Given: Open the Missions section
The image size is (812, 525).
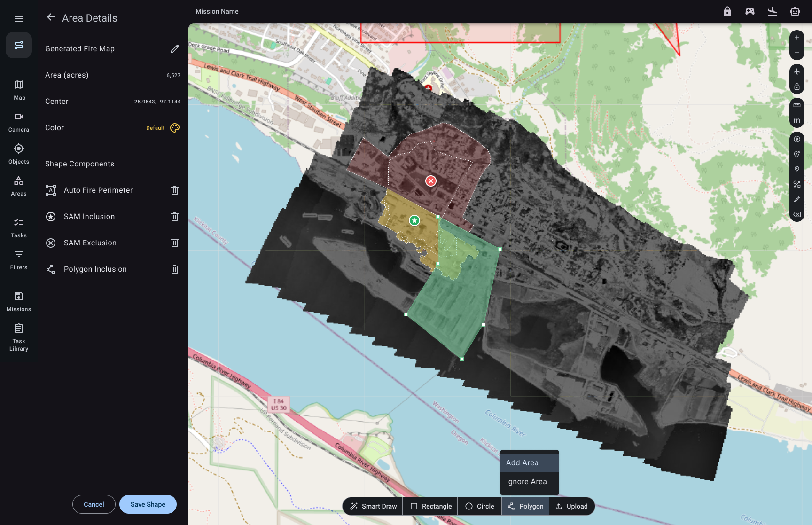Looking at the screenshot, I should tap(19, 301).
